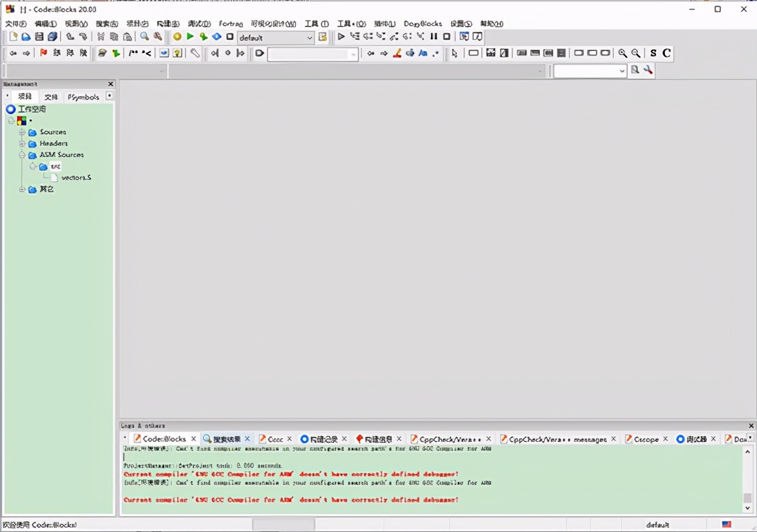Screen dimensions: 757x532
Task: Click inside the incremental search field
Action: [587, 71]
